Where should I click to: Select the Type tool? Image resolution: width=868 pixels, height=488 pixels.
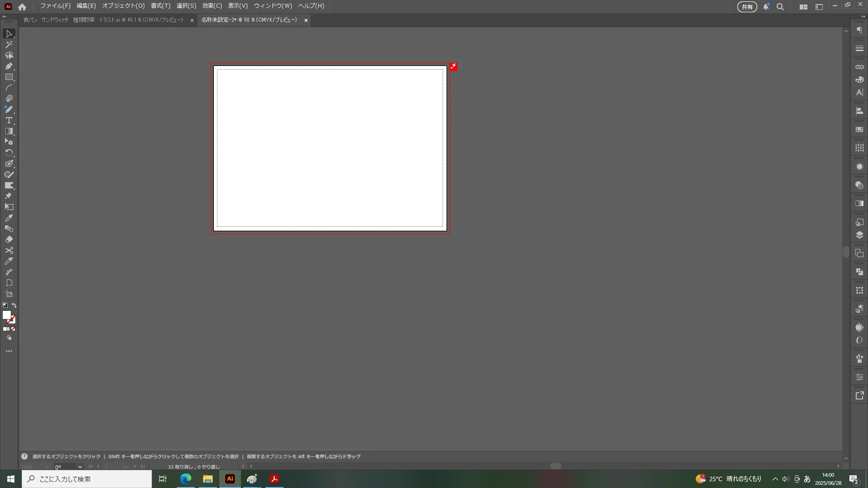coord(9,120)
